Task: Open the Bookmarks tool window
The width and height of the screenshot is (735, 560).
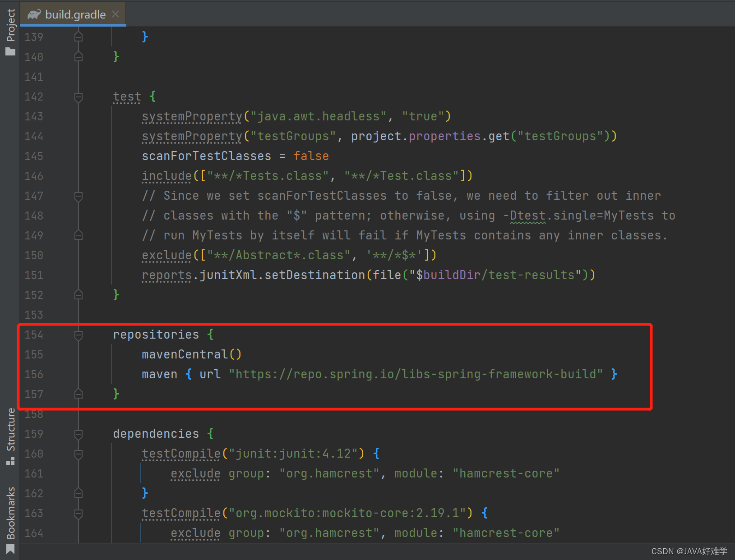Action: pos(10,519)
